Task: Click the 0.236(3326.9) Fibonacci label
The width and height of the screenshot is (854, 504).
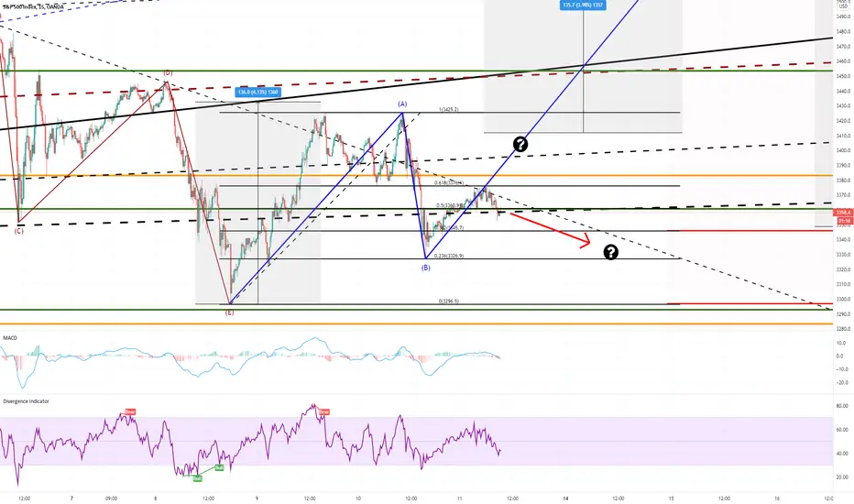Action: (x=450, y=256)
